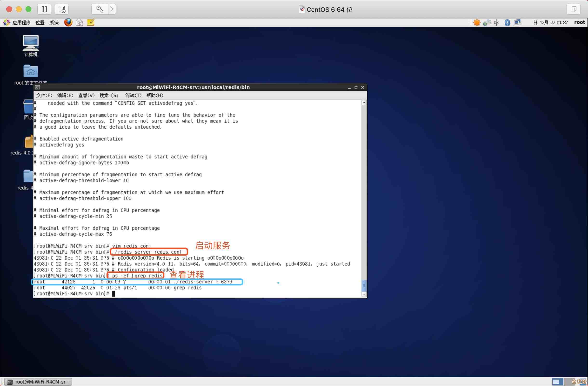This screenshot has height=386, width=588.
Task: Open terminal 文件(F) menu
Action: pos(44,96)
